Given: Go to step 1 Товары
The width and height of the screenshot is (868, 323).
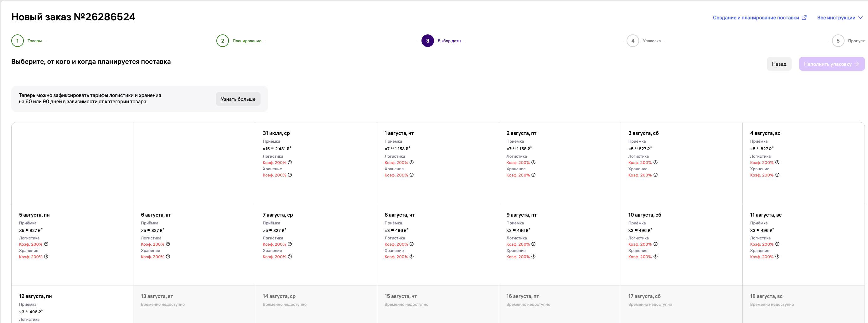Looking at the screenshot, I should (27, 41).
